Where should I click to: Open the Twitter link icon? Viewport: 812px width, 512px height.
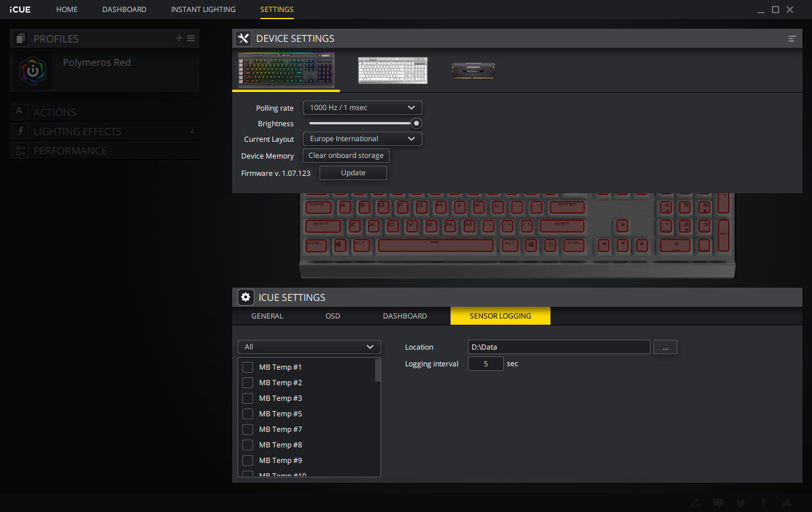[741, 503]
